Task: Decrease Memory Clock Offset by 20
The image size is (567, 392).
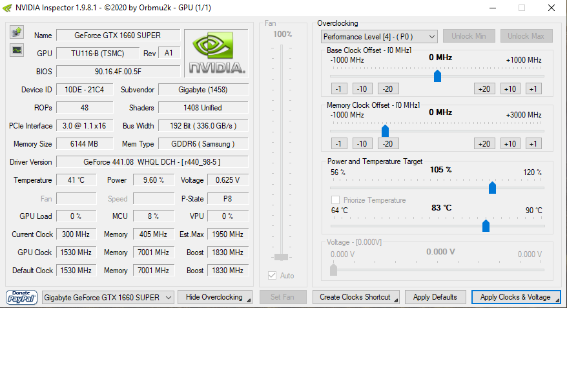Action: pyautogui.click(x=388, y=143)
